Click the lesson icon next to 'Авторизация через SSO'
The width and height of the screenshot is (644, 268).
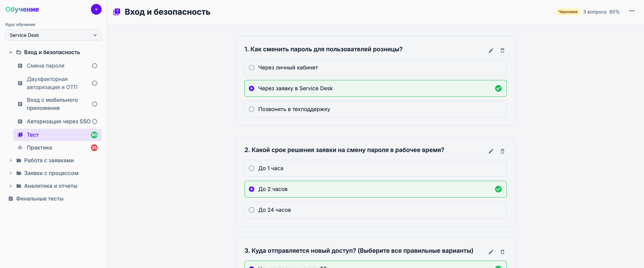(20, 122)
